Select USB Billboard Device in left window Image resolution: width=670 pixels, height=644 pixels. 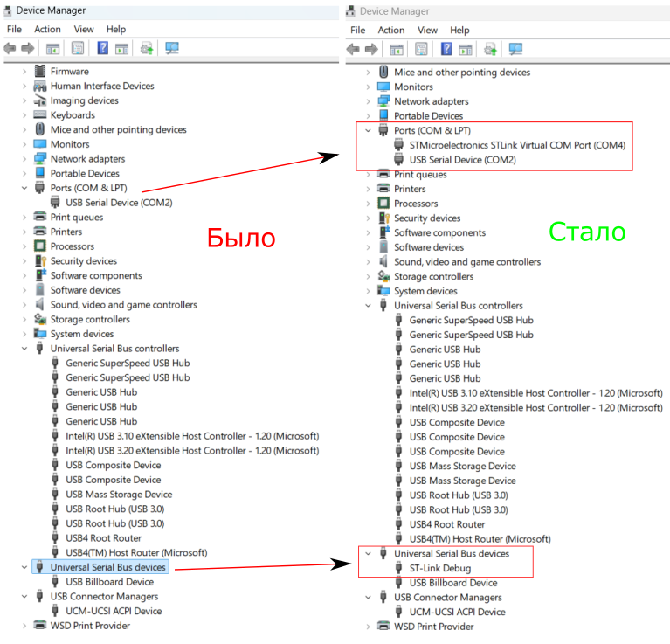[x=109, y=582]
